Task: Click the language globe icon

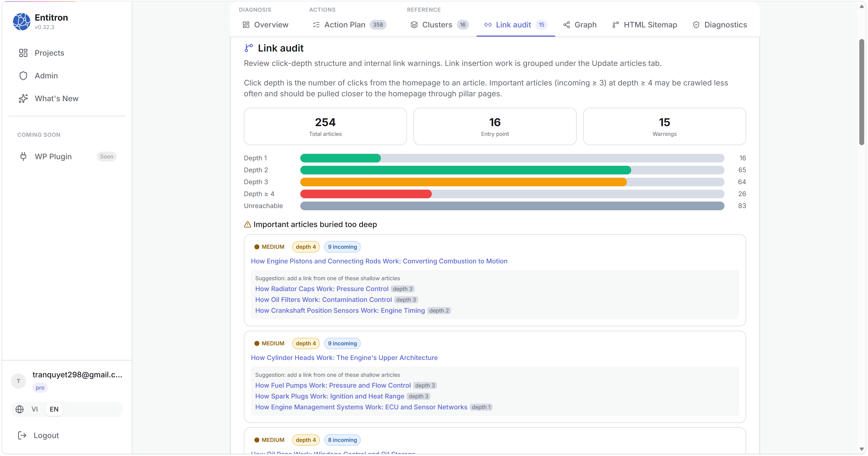Action: pos(20,409)
